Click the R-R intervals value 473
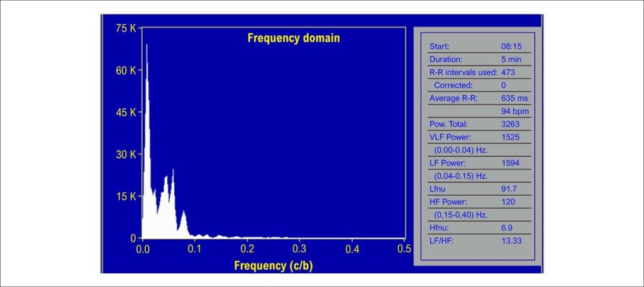 point(508,72)
